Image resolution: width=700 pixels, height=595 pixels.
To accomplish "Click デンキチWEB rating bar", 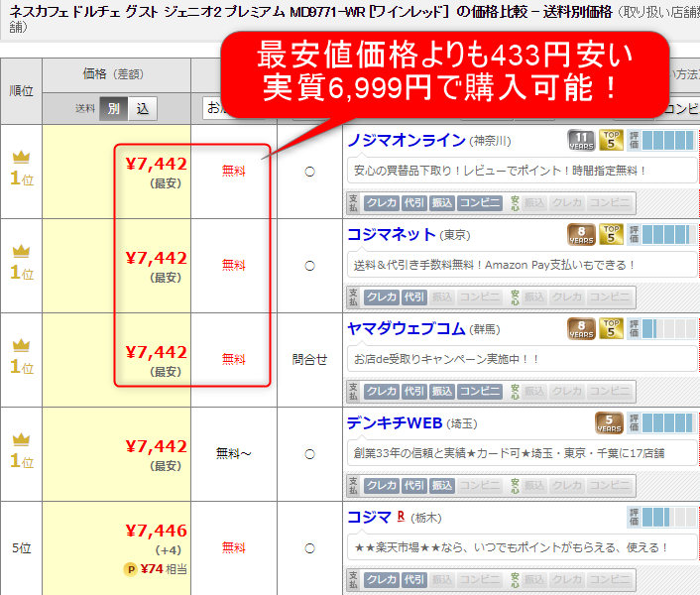I will click(x=662, y=422).
